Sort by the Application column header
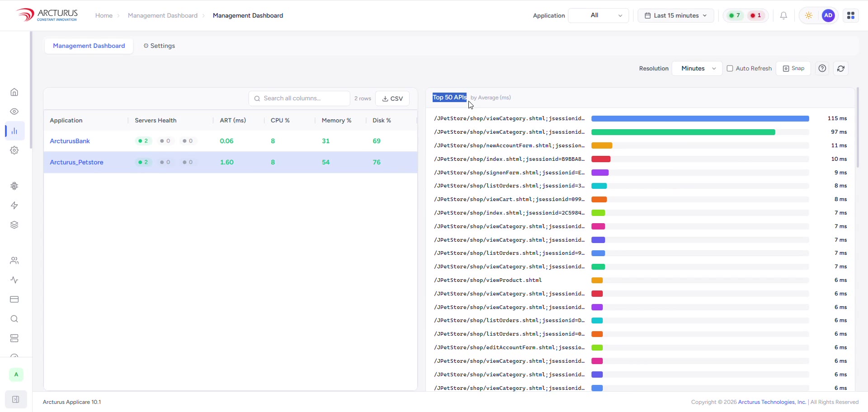The image size is (868, 412). (66, 120)
